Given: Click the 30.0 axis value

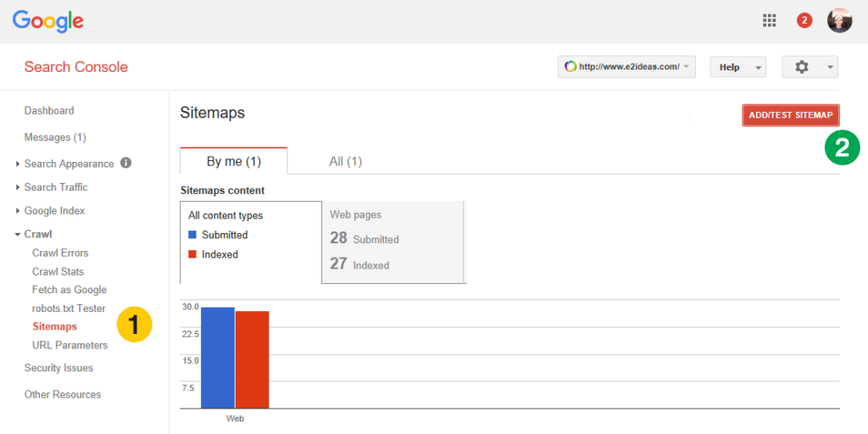Looking at the screenshot, I should 191,307.
